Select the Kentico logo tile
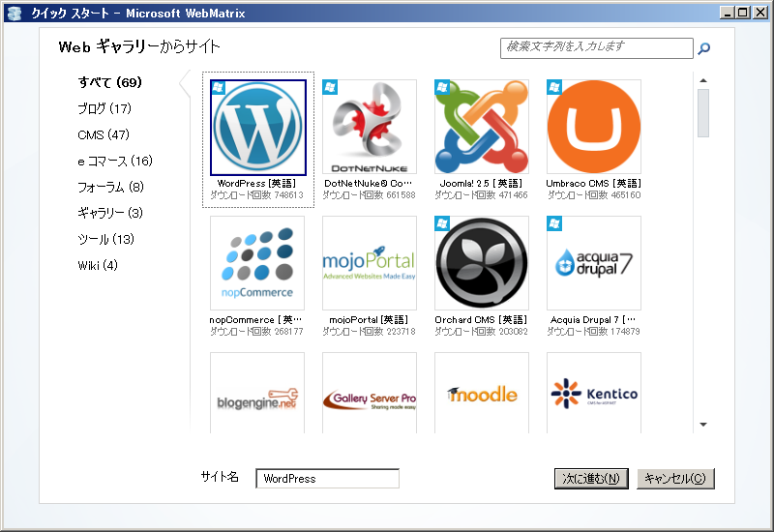The image size is (774, 532). click(x=594, y=393)
